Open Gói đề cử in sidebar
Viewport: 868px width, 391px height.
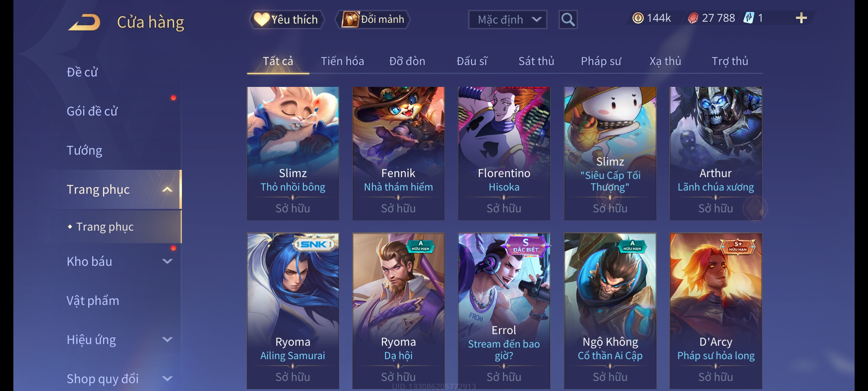(92, 111)
